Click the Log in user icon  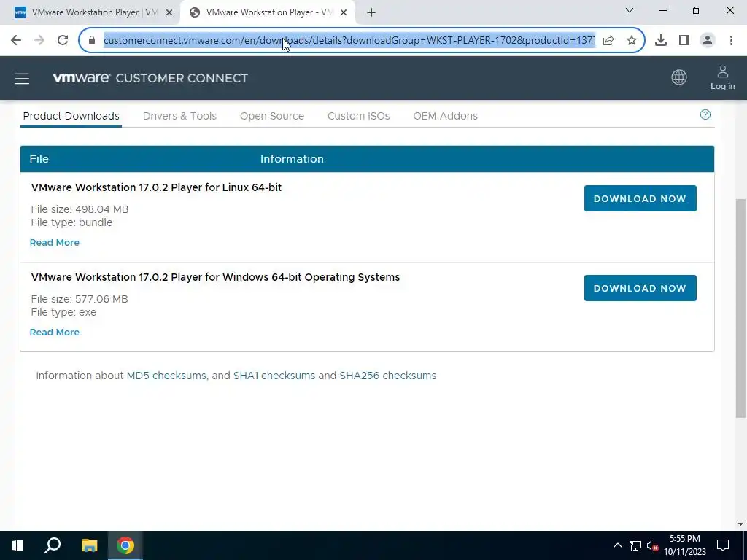tap(723, 72)
